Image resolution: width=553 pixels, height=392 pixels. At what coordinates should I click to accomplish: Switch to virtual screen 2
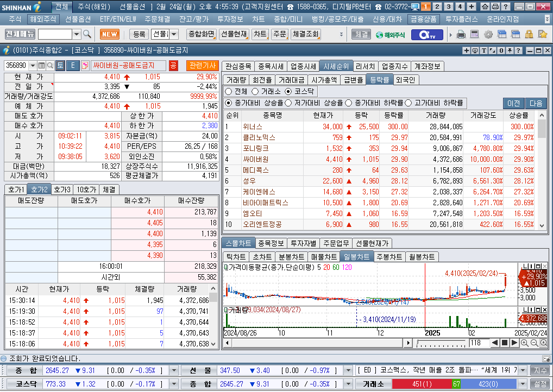click(437, 7)
